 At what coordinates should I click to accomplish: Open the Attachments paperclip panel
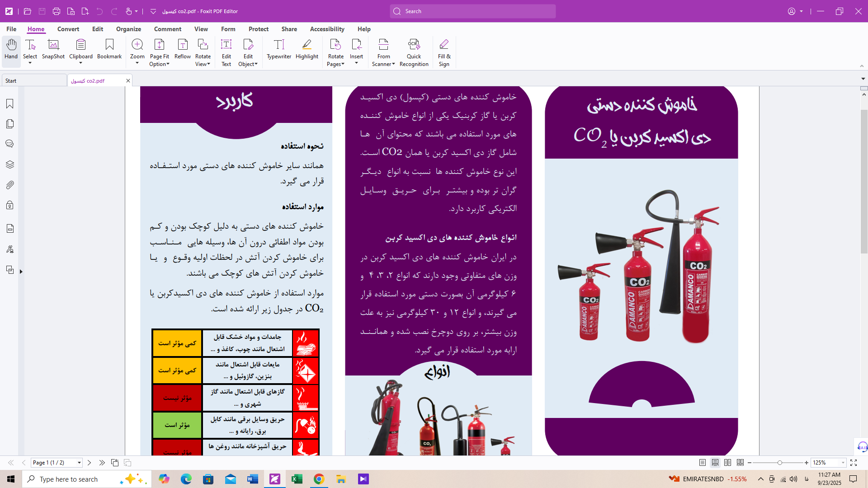click(x=10, y=185)
